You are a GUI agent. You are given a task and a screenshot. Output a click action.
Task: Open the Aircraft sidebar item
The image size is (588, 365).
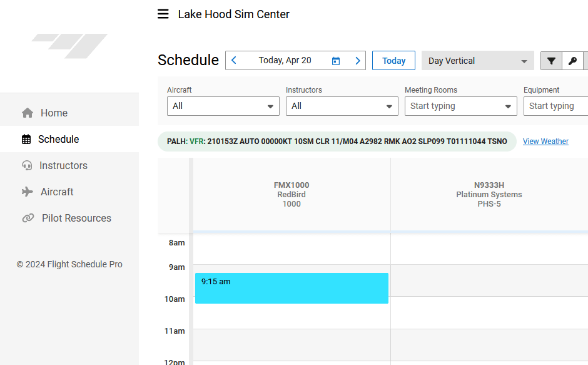57,192
